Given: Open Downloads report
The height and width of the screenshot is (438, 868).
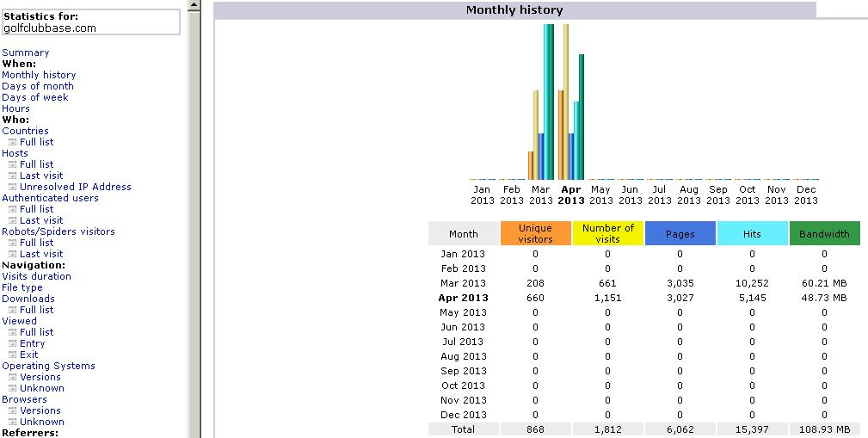Looking at the screenshot, I should (28, 299).
